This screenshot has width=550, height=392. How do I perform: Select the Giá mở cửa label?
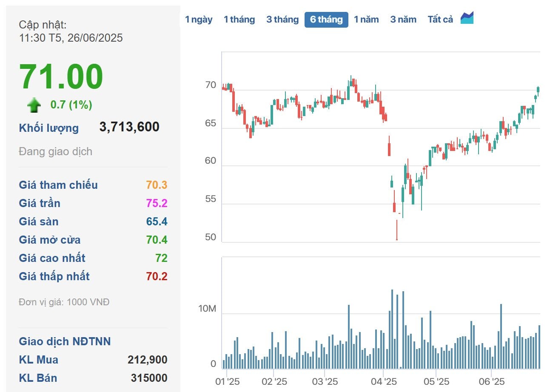click(50, 240)
